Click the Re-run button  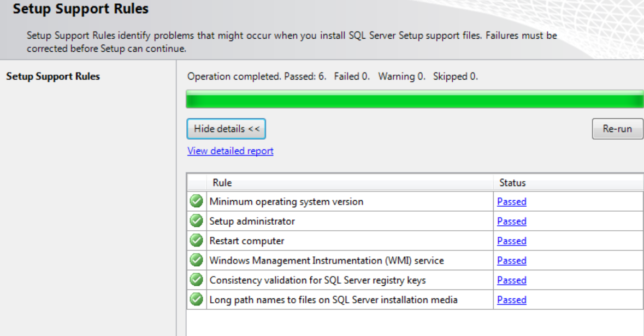point(617,129)
